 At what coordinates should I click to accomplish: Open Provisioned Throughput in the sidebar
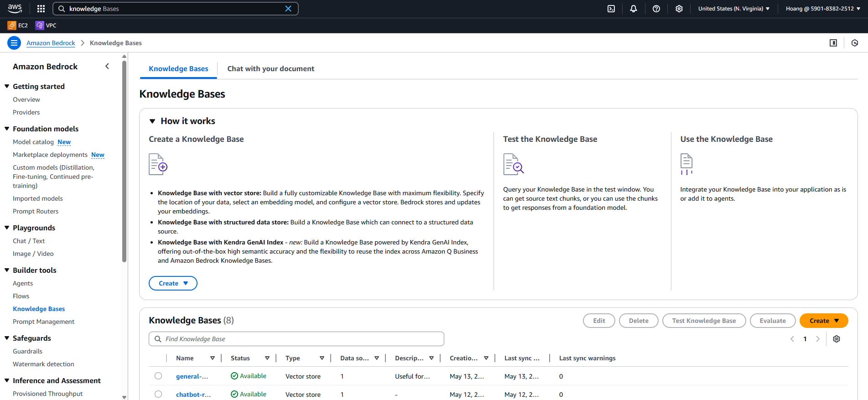point(48,394)
